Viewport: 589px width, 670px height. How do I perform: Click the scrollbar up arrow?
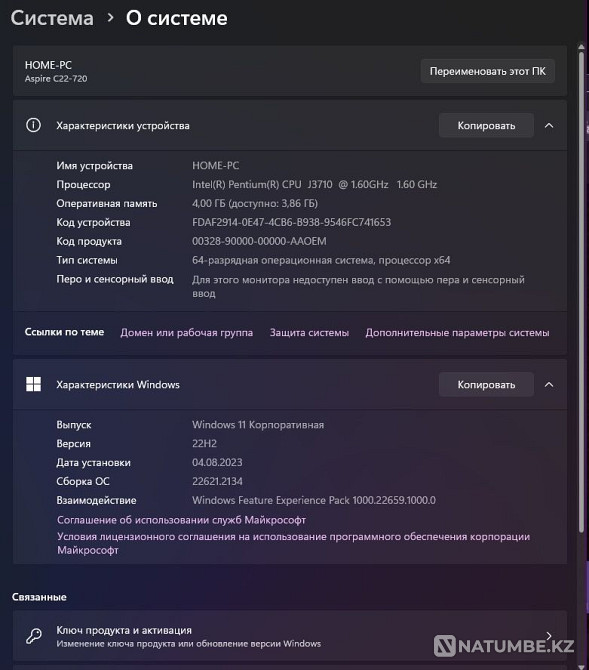tap(581, 46)
